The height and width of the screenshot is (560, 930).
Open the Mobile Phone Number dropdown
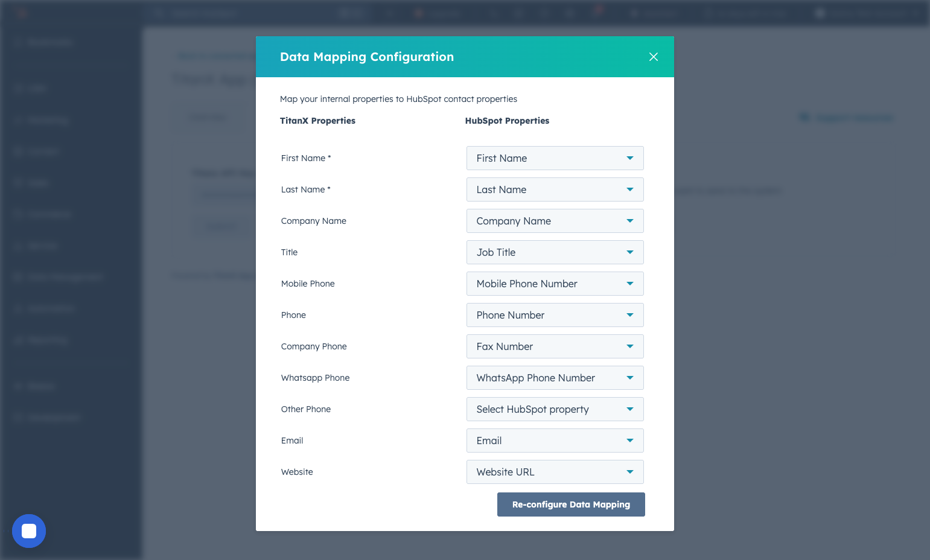[555, 284]
